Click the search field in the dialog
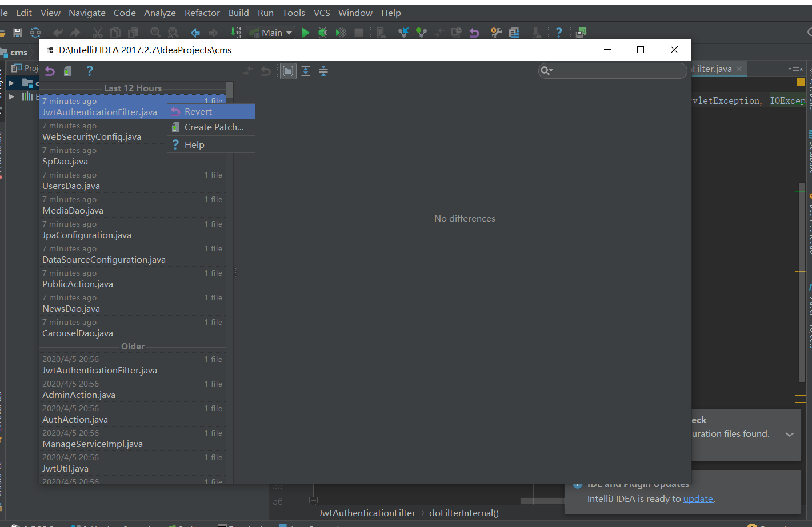812x527 pixels. (611, 71)
